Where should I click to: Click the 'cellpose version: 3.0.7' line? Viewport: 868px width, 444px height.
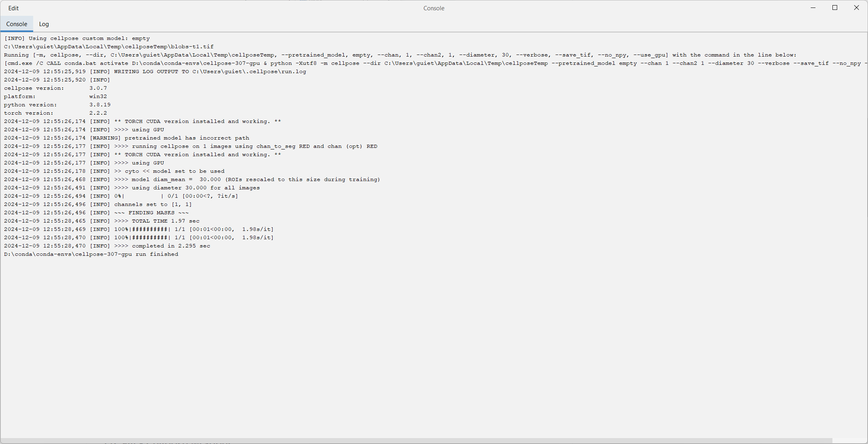click(55, 88)
